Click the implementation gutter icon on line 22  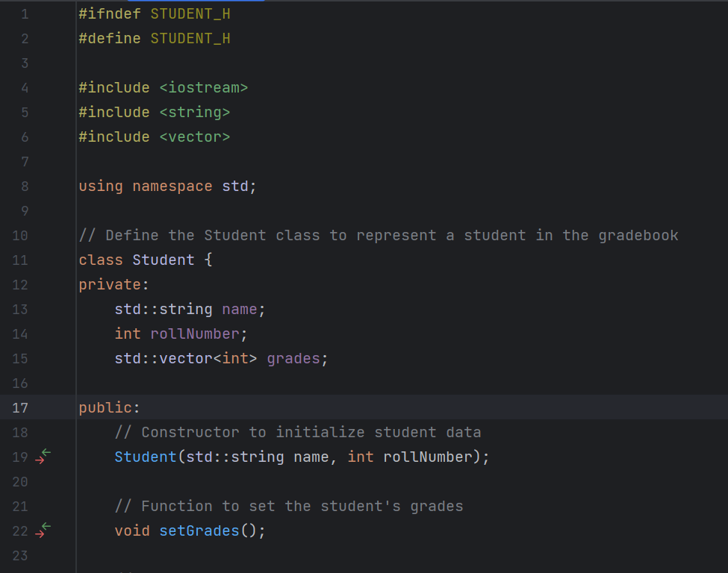point(43,530)
